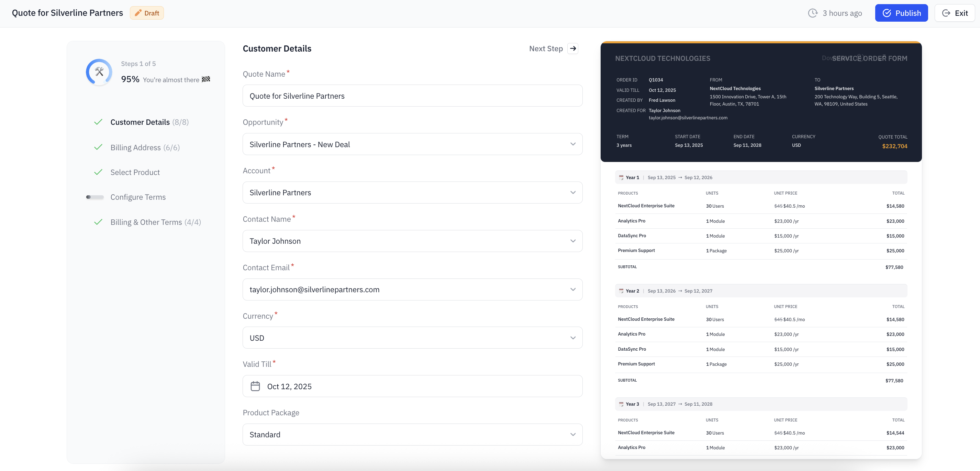Click the Billing Address green checkmark
Viewport: 980px width, 471px height.
coord(98,147)
